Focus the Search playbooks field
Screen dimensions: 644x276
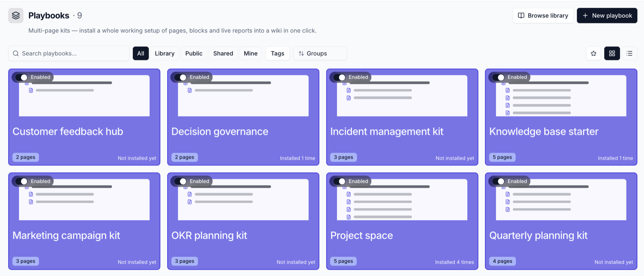click(x=69, y=54)
